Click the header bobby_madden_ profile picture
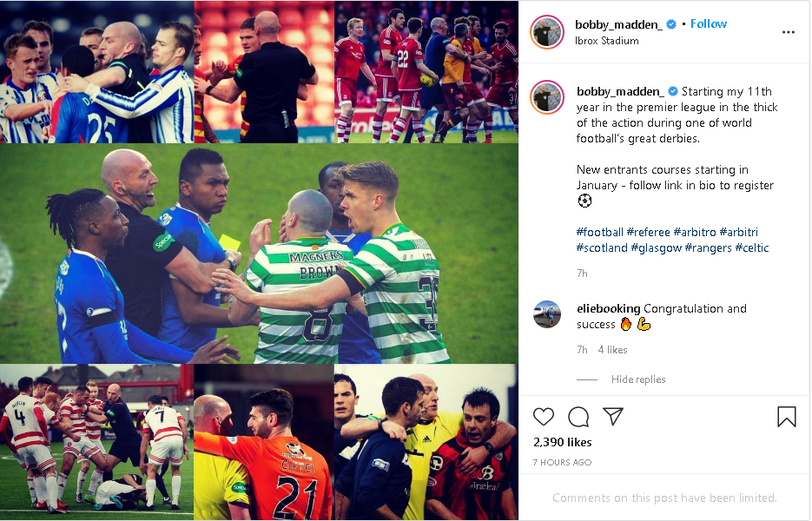Viewport: 812px width, 521px height. [547, 32]
